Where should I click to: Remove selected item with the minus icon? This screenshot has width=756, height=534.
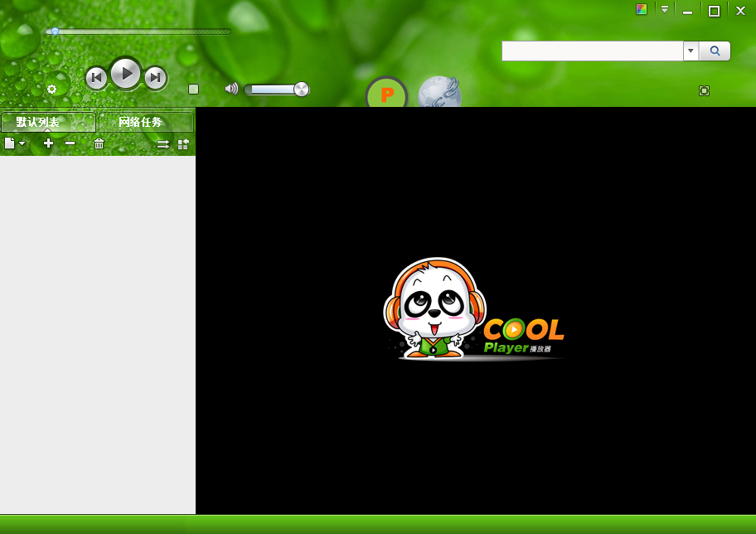click(x=70, y=143)
